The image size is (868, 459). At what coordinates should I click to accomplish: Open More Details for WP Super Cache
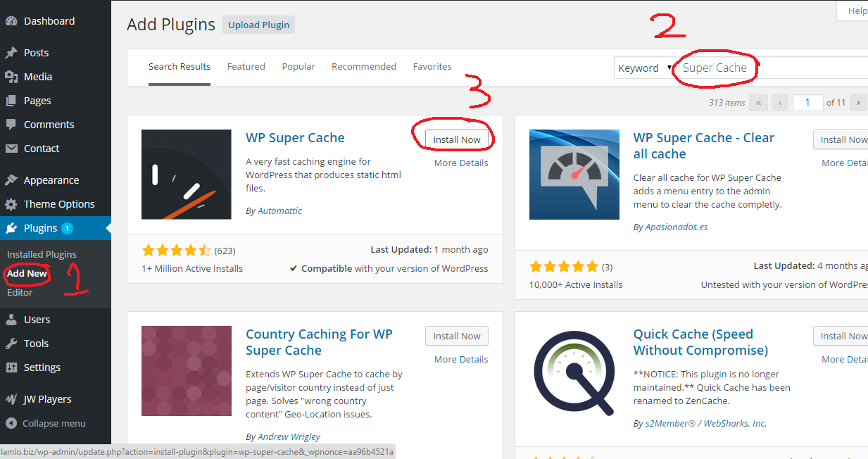[x=461, y=163]
